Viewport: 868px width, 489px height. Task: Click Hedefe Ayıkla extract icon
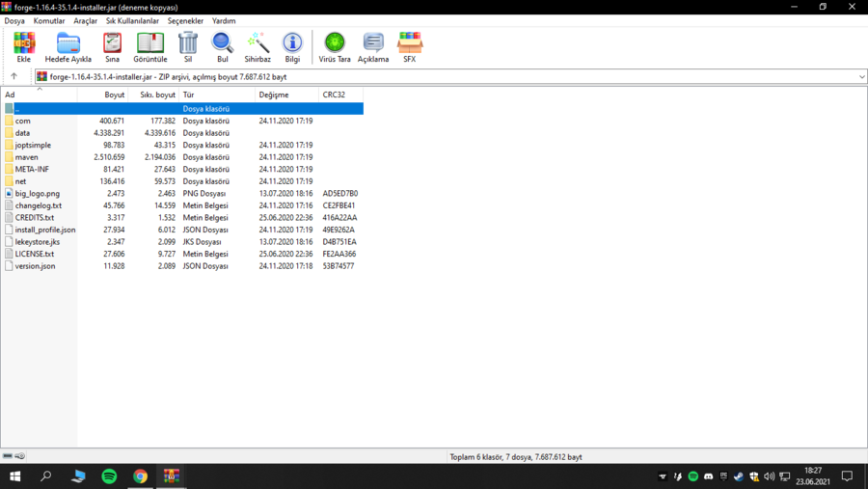[x=68, y=42]
